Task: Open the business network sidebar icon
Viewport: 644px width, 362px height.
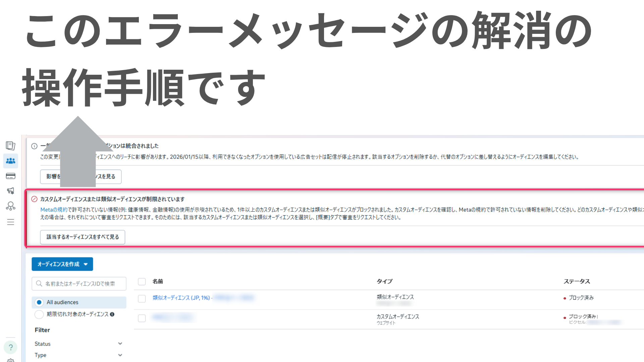Action: [10, 206]
